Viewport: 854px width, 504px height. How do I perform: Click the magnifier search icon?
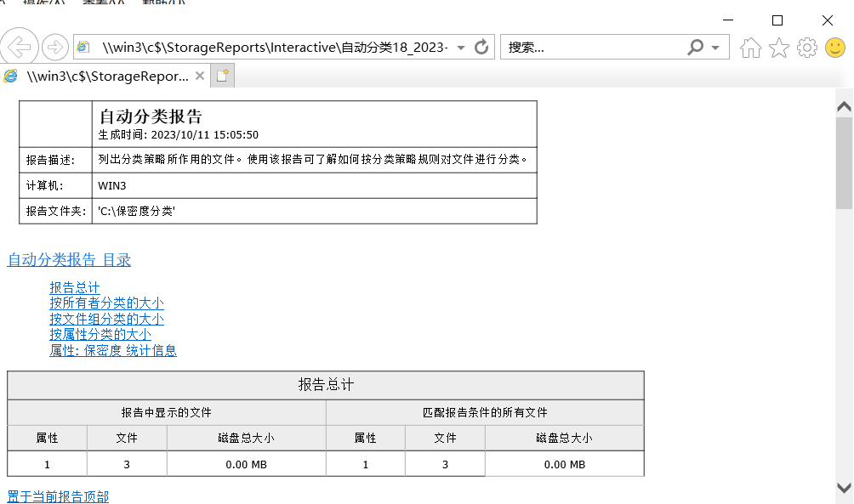tap(695, 48)
